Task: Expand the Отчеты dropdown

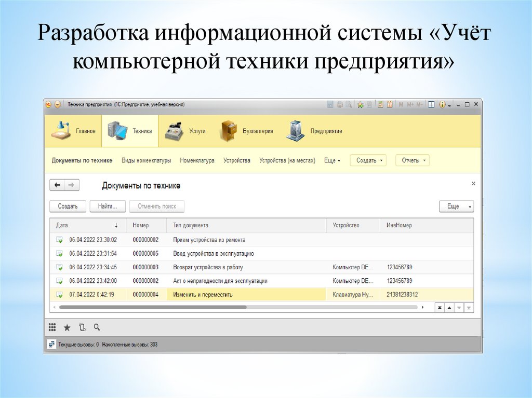Action: click(x=413, y=161)
